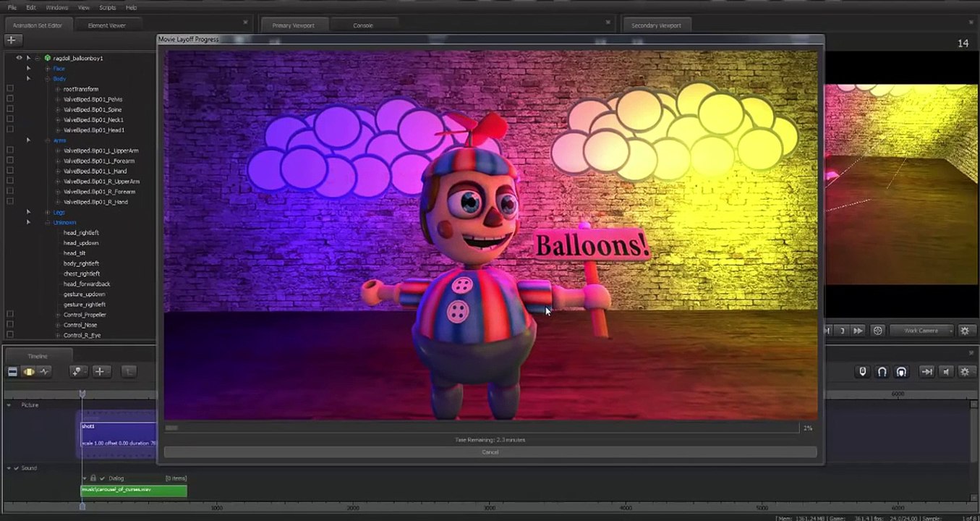Select the Timeline tab
Screen dimensions: 980x521
[38, 356]
